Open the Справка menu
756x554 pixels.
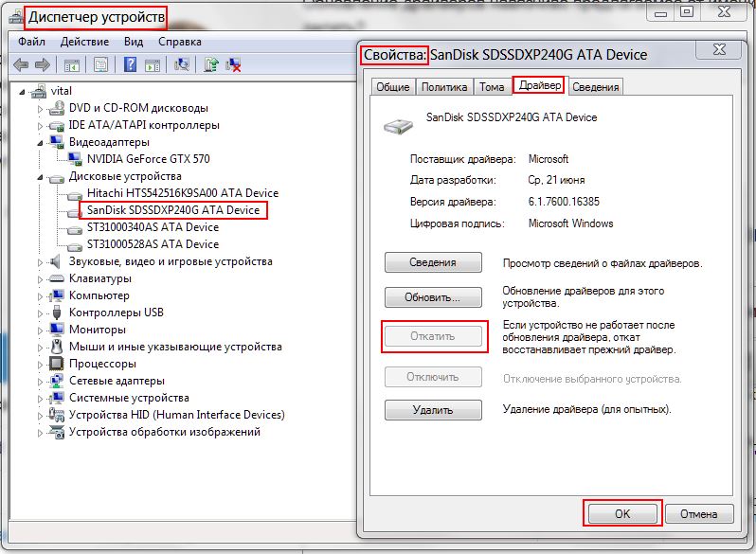point(180,42)
